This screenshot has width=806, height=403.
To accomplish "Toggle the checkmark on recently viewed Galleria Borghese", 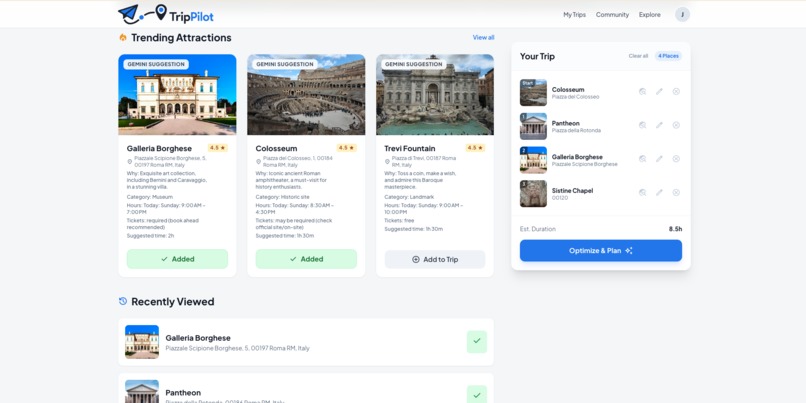I will [477, 342].
